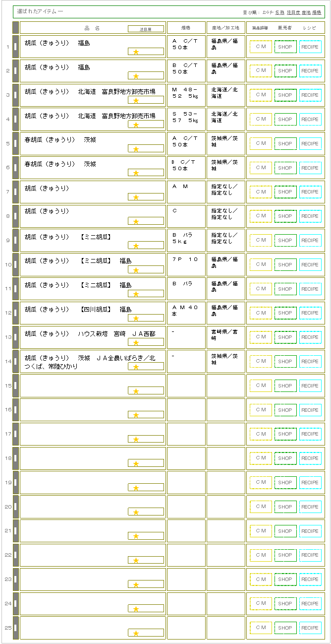331x644 pixels.
Task: Click the star icon in row 18
Action: (136, 463)
